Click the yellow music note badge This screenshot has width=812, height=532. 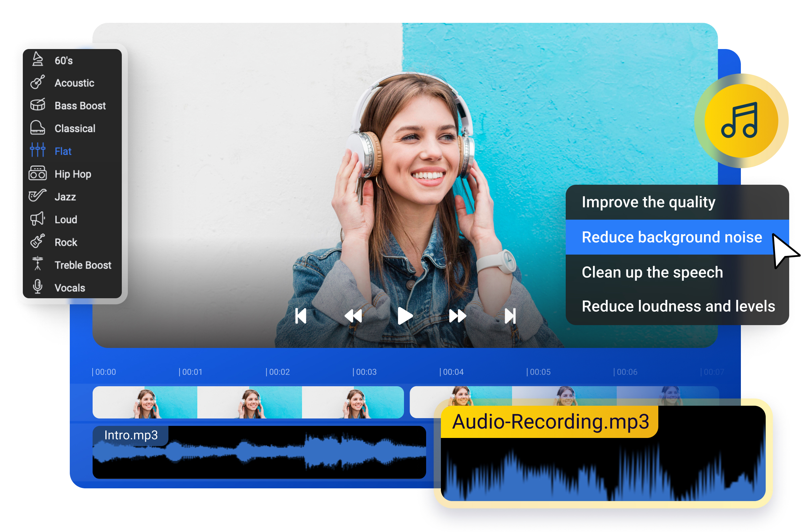coord(741,122)
